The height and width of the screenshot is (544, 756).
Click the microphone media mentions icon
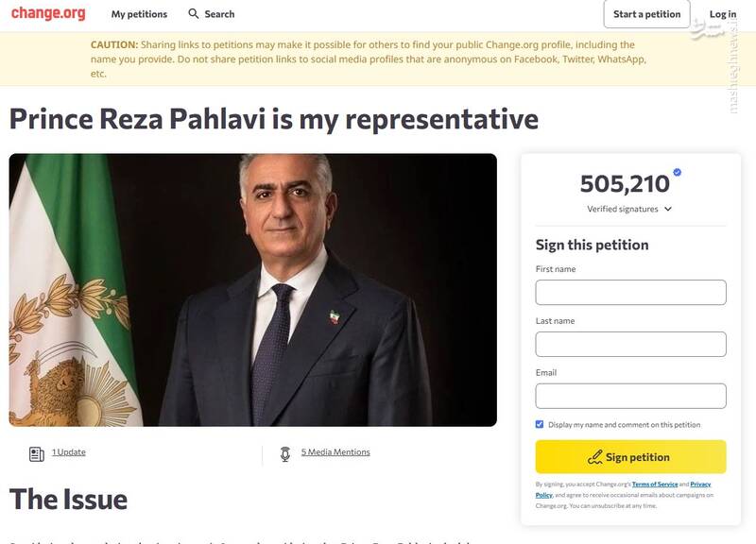(x=284, y=454)
